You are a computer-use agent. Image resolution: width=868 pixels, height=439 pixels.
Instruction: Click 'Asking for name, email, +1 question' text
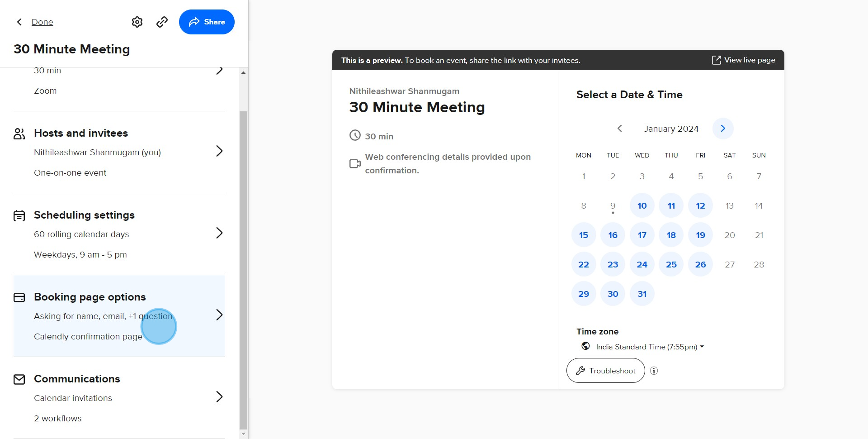tap(103, 316)
